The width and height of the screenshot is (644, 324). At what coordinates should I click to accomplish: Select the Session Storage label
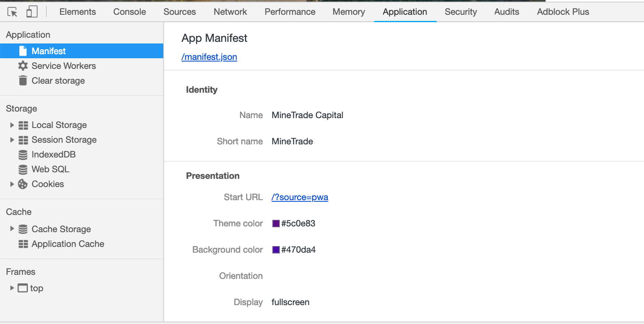click(64, 140)
